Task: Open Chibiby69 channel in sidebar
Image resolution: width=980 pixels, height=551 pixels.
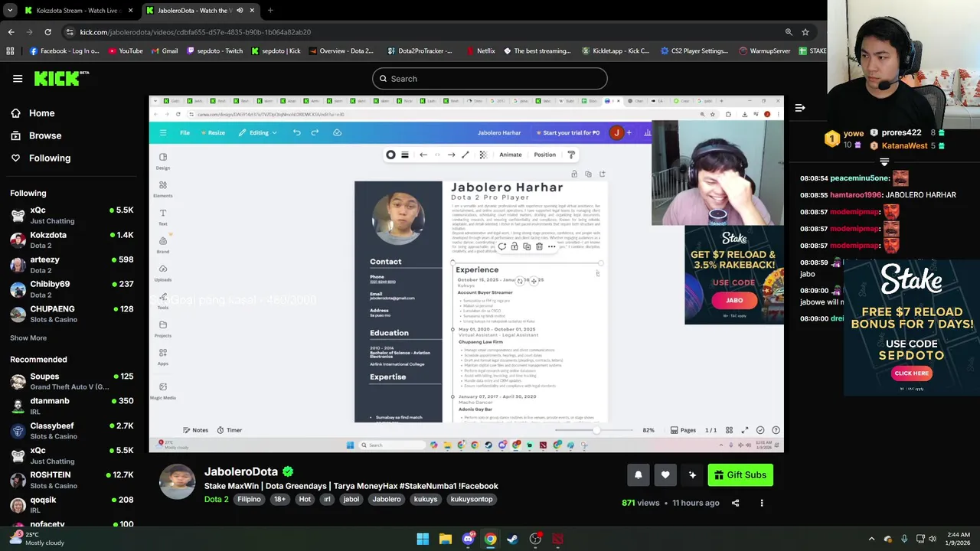Action: (x=71, y=289)
